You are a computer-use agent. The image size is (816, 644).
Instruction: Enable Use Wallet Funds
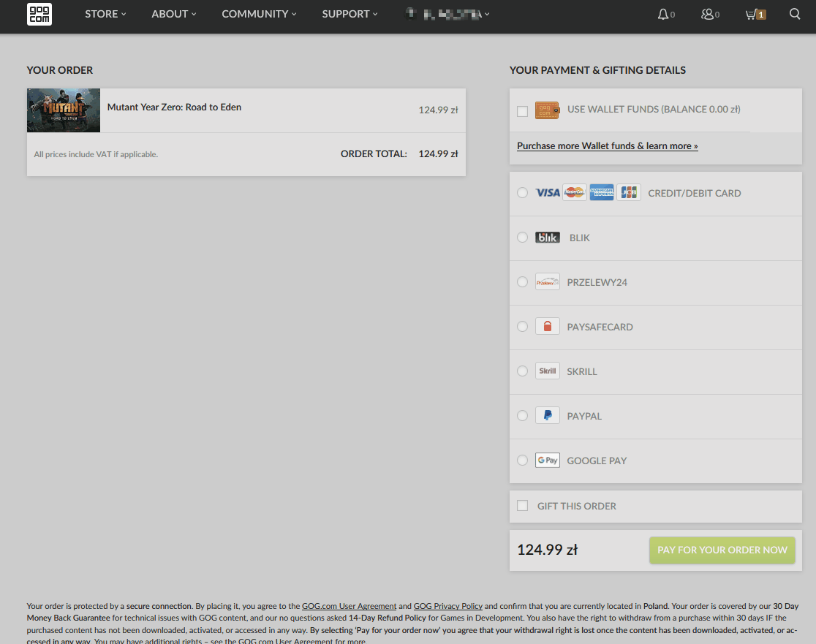point(523,110)
